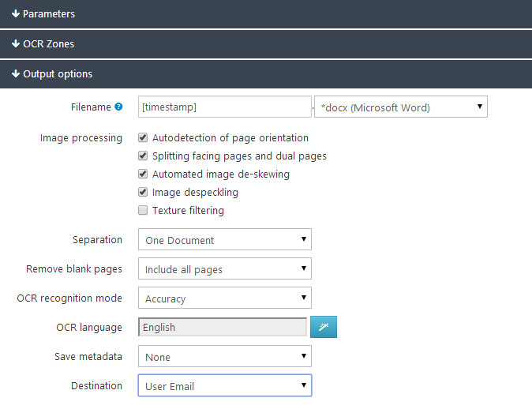This screenshot has height=409, width=532.
Task: Disable Automated image de-skewing checkbox
Action: (143, 174)
